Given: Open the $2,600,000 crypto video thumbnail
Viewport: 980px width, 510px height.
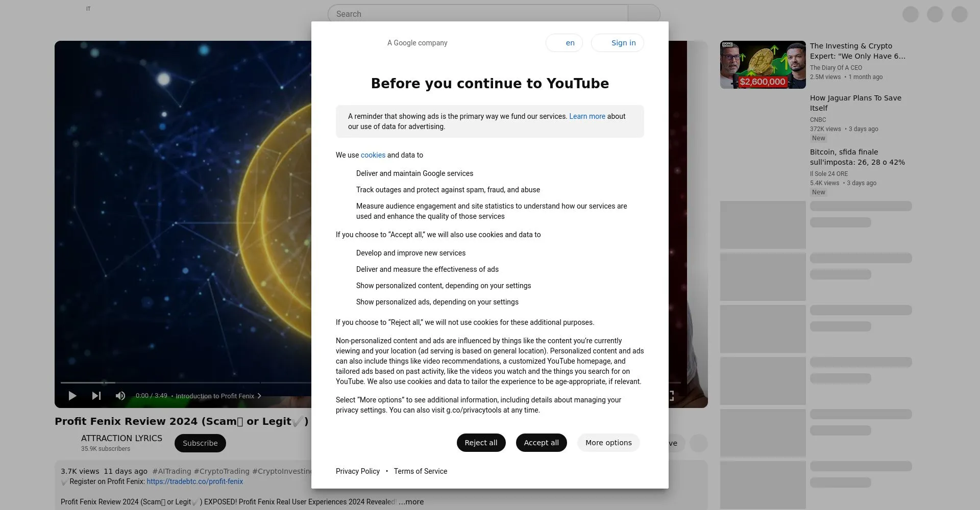Looking at the screenshot, I should tap(763, 65).
